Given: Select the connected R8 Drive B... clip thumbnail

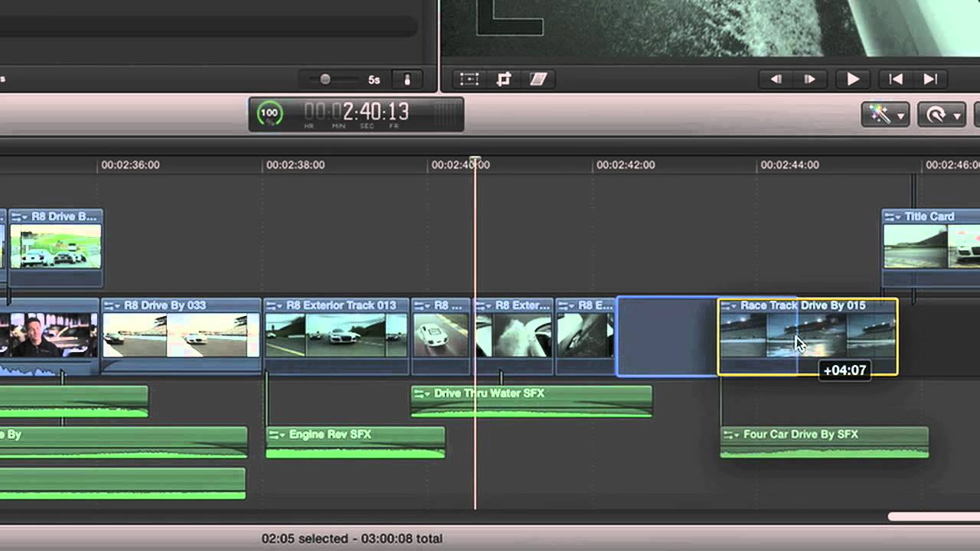Looking at the screenshot, I should pos(56,246).
